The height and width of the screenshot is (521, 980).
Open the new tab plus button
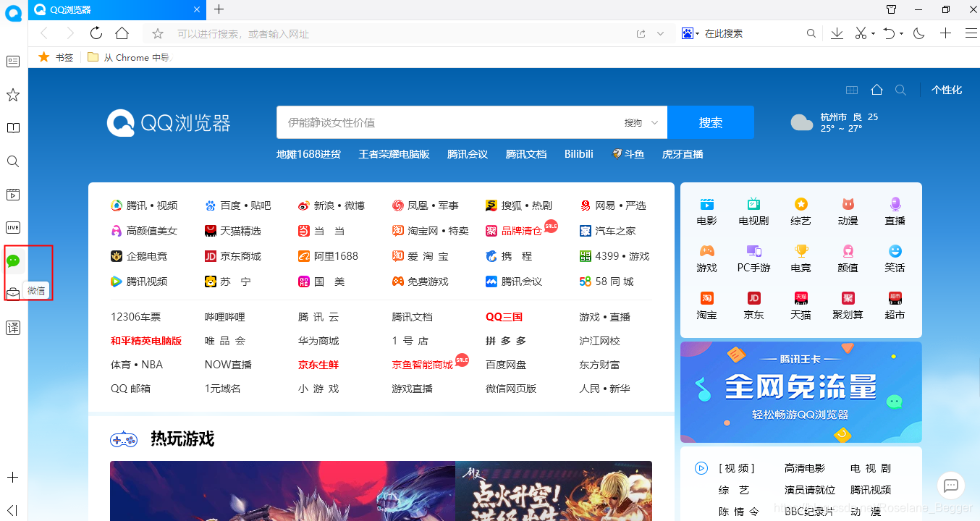pyautogui.click(x=219, y=9)
